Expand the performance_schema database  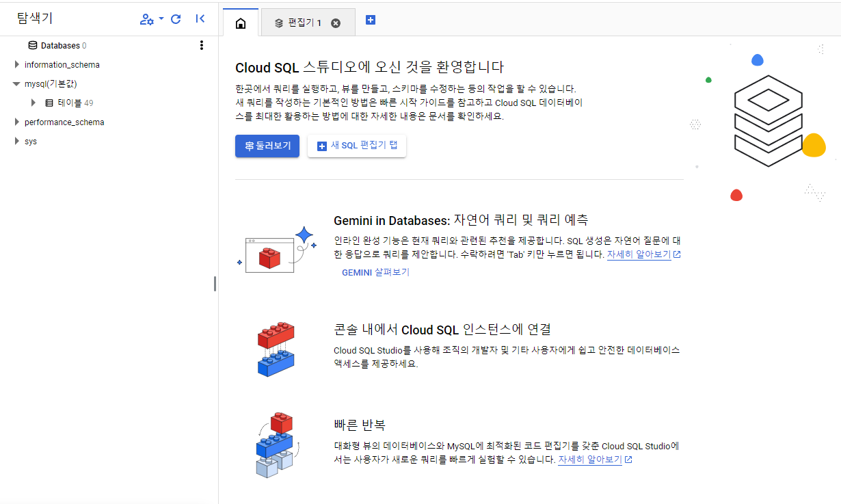pyautogui.click(x=17, y=122)
